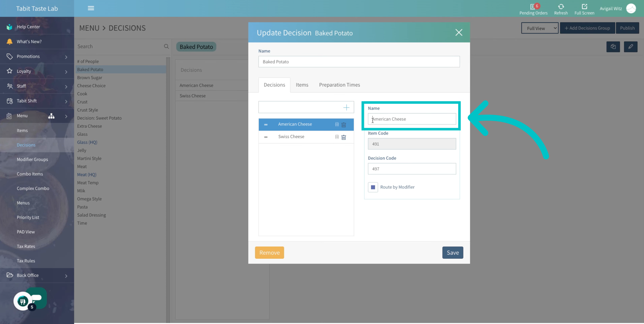This screenshot has width=644, height=324.
Task: Open info icon for Swiss Cheese
Action: coord(337,137)
